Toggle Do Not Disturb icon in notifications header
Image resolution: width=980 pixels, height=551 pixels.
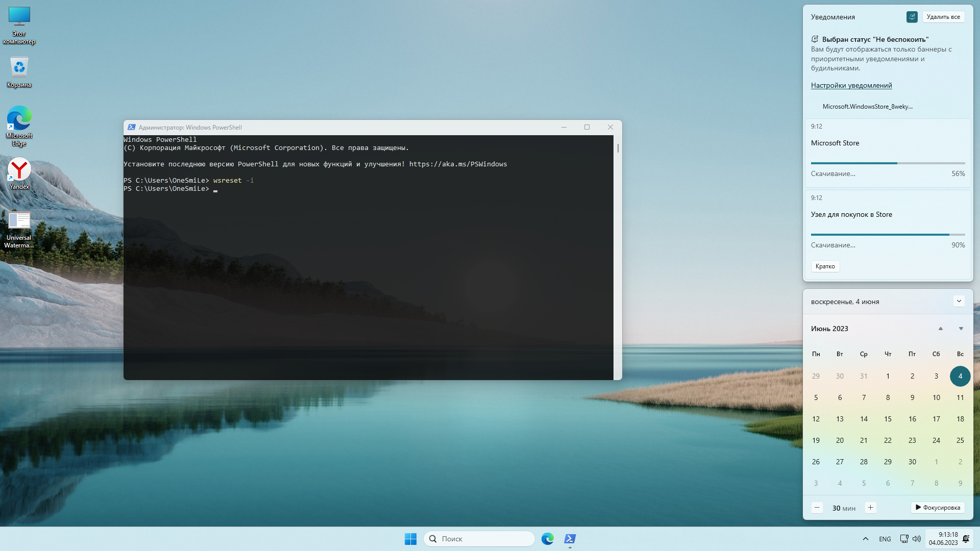(x=912, y=17)
